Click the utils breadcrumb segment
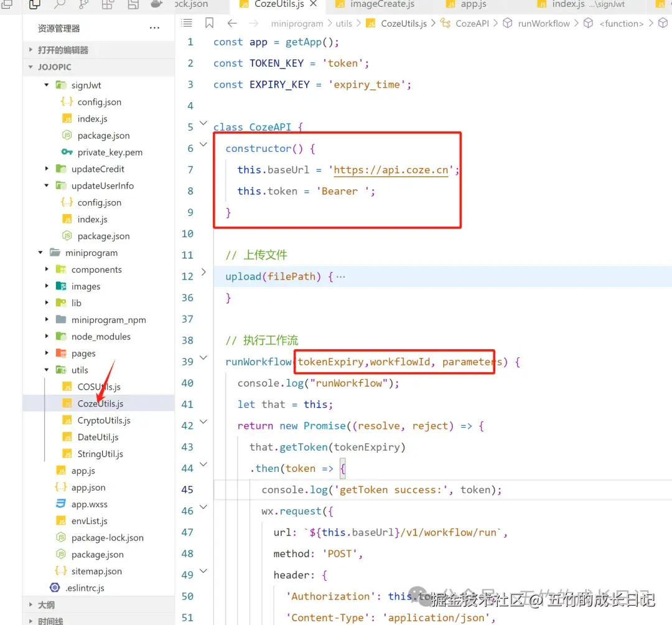 (x=343, y=24)
